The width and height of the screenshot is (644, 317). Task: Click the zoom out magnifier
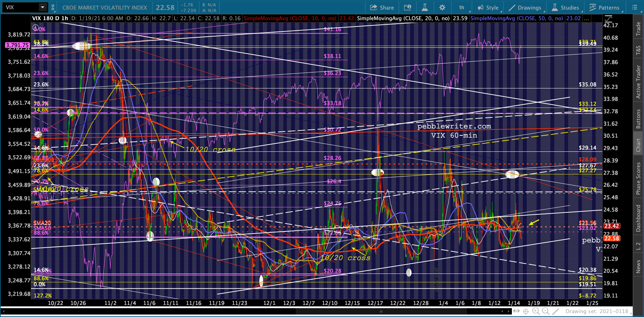(x=546, y=311)
